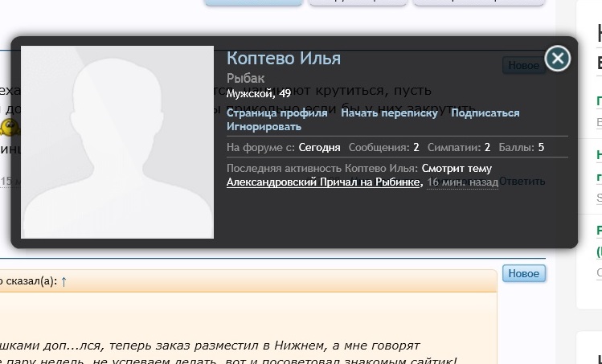Screen dimensions: 602x364
Task: Open the Баллы points value
Action: [541, 148]
